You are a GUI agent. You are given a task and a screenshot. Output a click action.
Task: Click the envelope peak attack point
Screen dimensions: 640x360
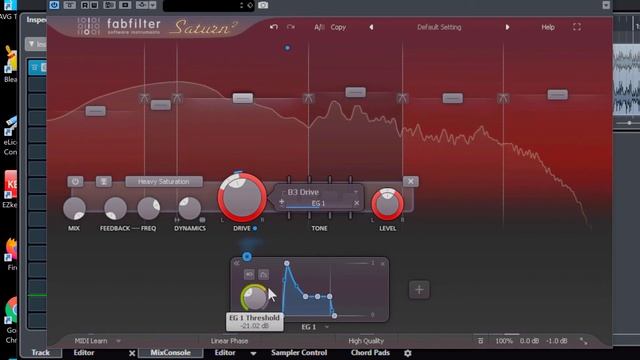pos(287,264)
